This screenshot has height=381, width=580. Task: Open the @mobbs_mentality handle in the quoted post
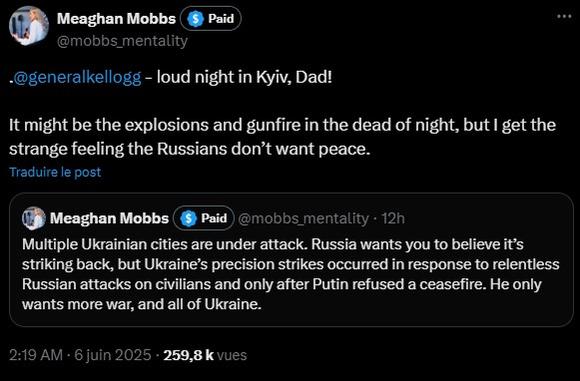pyautogui.click(x=303, y=219)
